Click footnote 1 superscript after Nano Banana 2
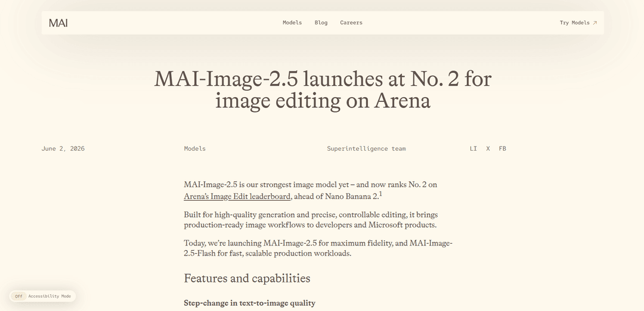This screenshot has height=311, width=644. 380,194
